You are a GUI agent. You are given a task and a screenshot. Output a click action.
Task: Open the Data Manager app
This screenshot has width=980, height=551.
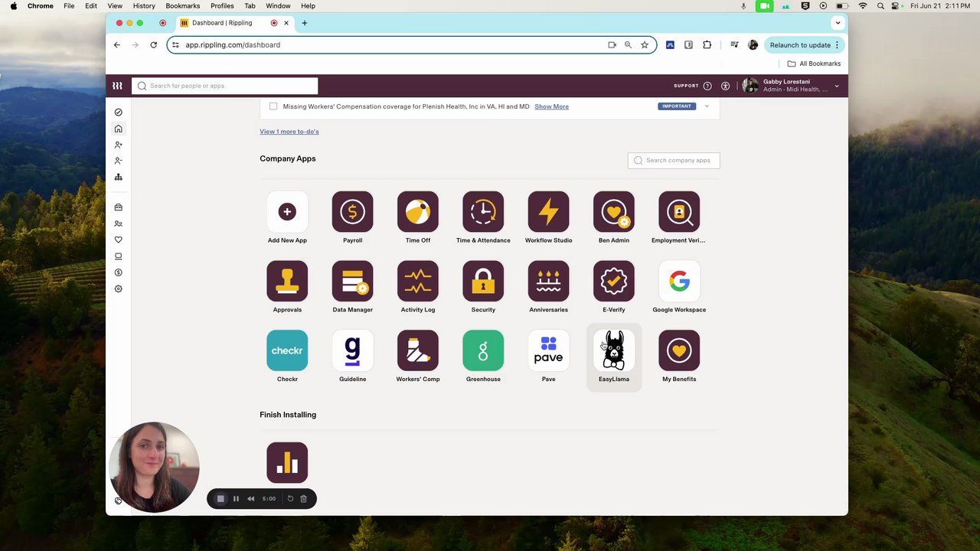352,281
